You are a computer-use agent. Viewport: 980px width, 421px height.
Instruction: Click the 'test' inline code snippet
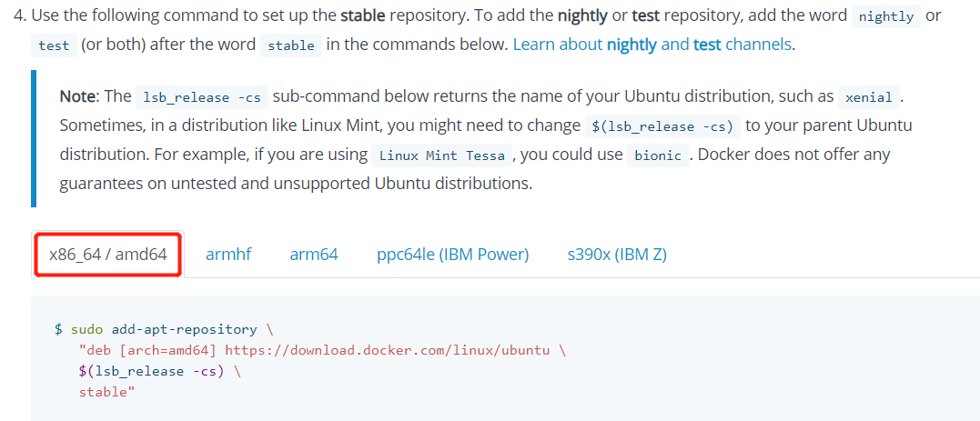click(54, 45)
